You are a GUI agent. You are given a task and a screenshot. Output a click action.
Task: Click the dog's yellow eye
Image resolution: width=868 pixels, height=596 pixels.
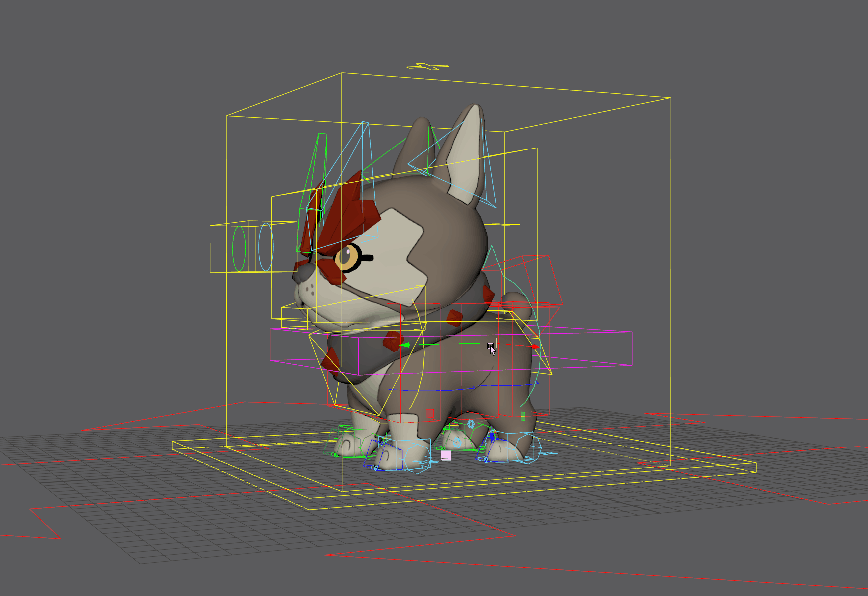(x=346, y=257)
